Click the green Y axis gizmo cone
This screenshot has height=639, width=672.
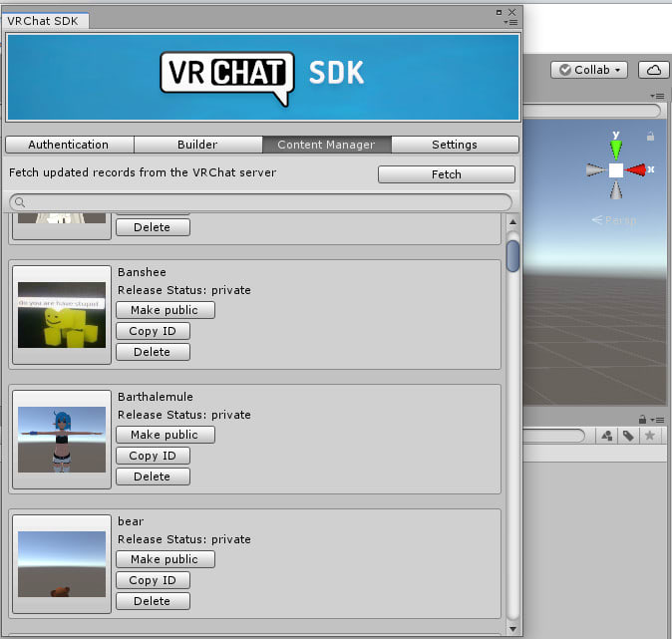616,150
